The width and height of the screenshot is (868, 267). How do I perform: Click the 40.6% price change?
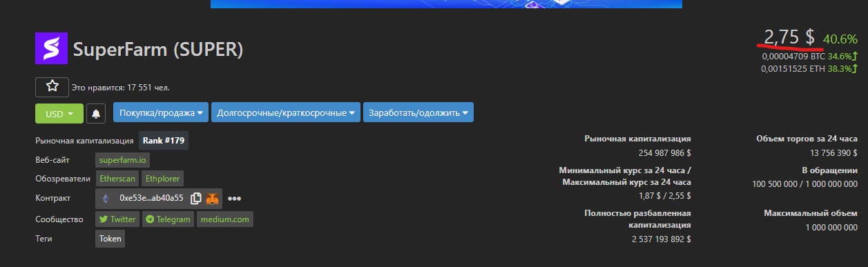tap(840, 39)
